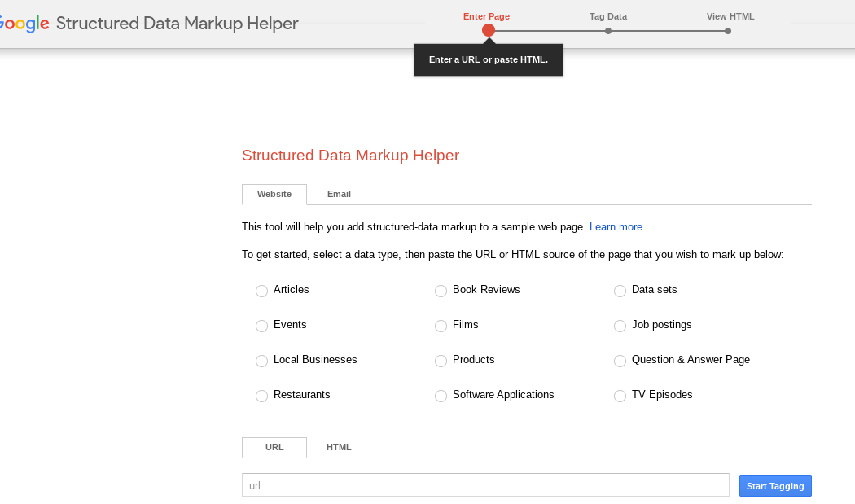Select the Book Reviews radio button
The height and width of the screenshot is (504, 855).
pos(441,291)
